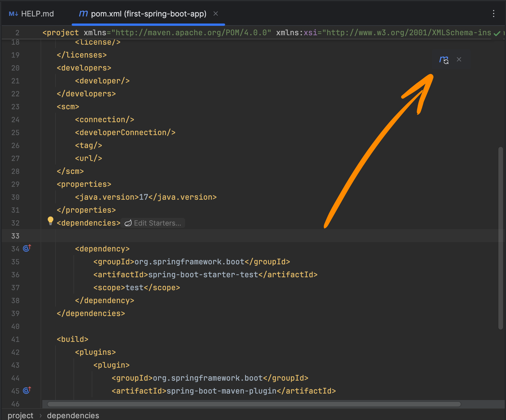
Task: Select the pom.xml (first-spring-boot-app) tab
Action: pos(148,14)
